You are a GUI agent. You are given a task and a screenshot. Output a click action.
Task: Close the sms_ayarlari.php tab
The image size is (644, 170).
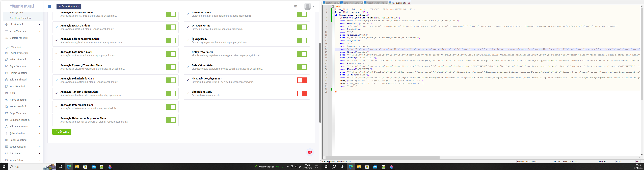click(x=409, y=3)
